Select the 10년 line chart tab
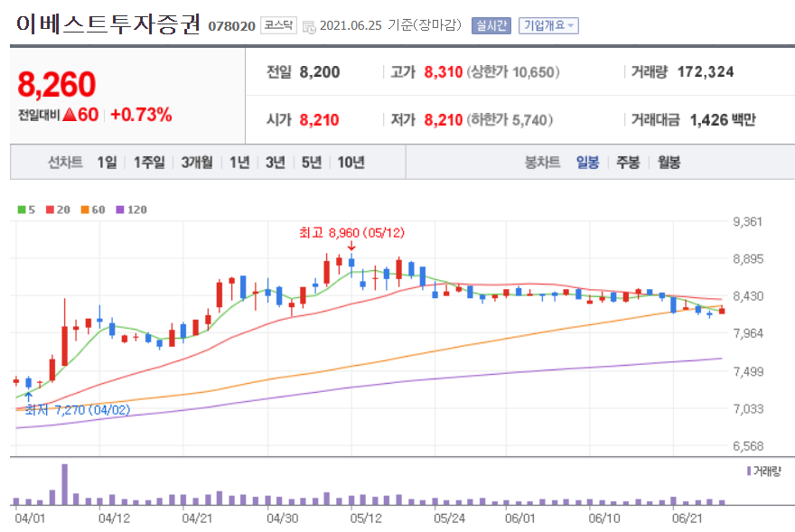 click(351, 163)
